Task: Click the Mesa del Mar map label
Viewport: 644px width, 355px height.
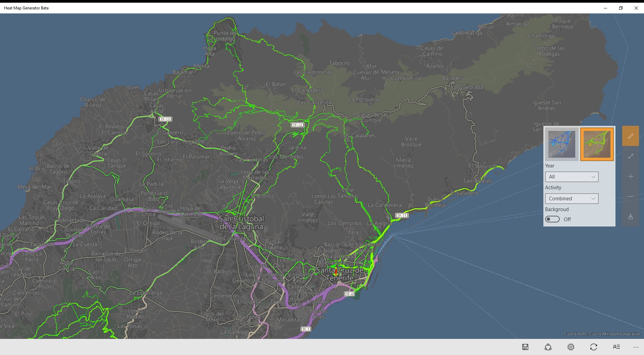Action: (x=35, y=187)
